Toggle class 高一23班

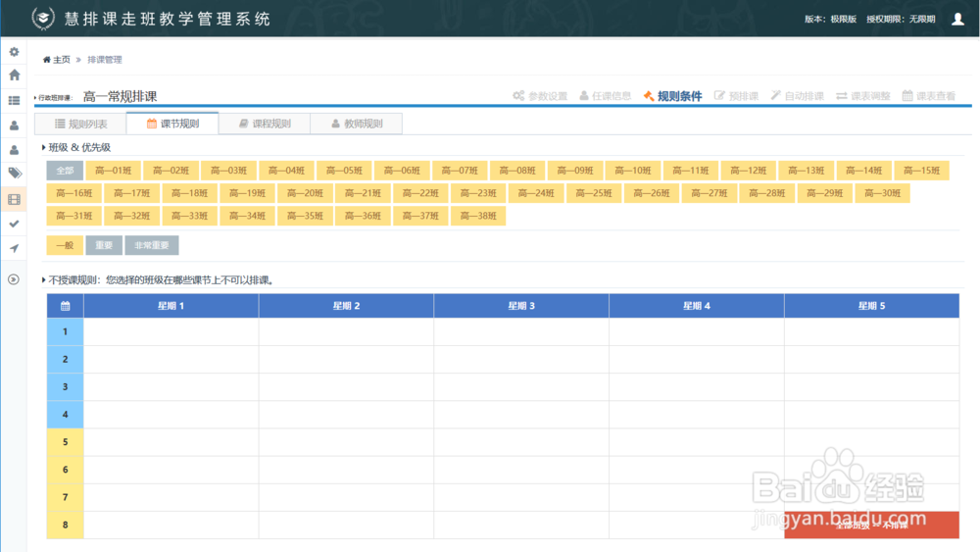coord(478,193)
